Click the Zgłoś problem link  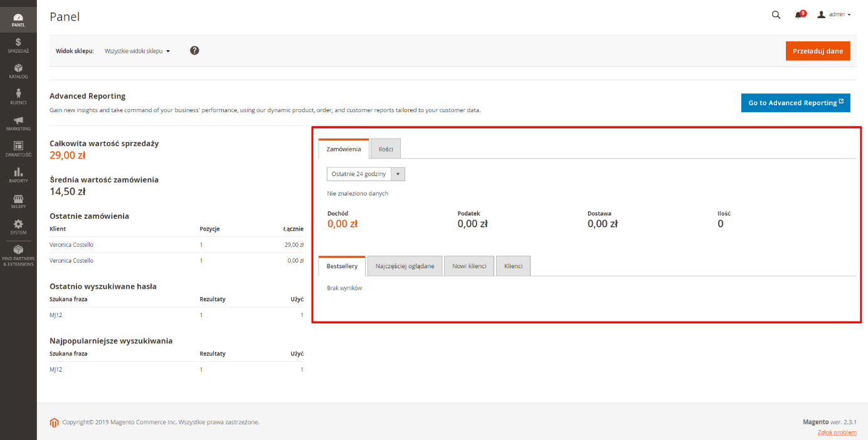click(837, 432)
